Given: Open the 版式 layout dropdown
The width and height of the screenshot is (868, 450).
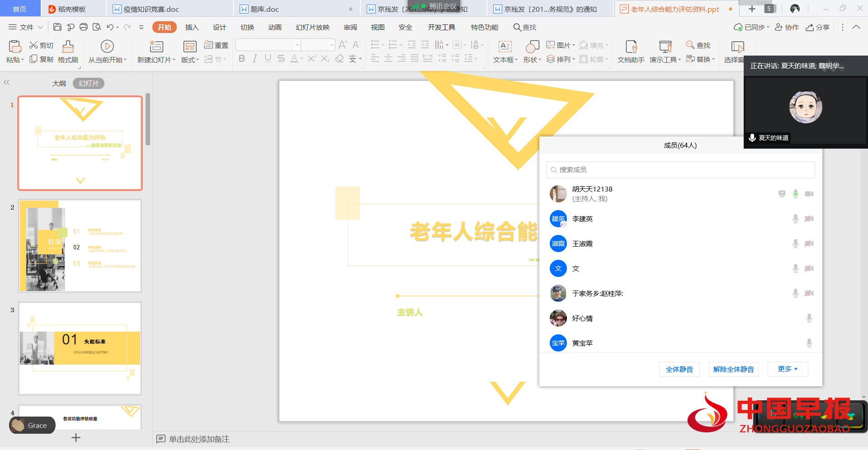Looking at the screenshot, I should coord(190,60).
